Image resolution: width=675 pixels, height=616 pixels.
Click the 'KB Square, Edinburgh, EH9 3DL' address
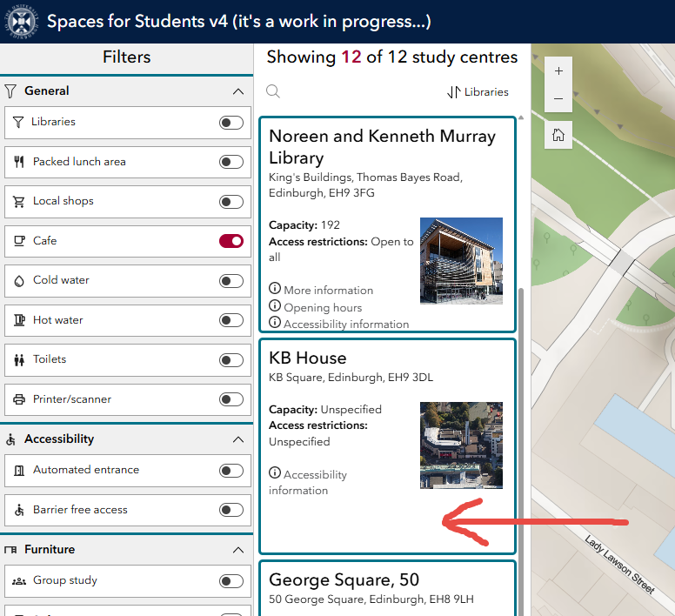point(351,378)
